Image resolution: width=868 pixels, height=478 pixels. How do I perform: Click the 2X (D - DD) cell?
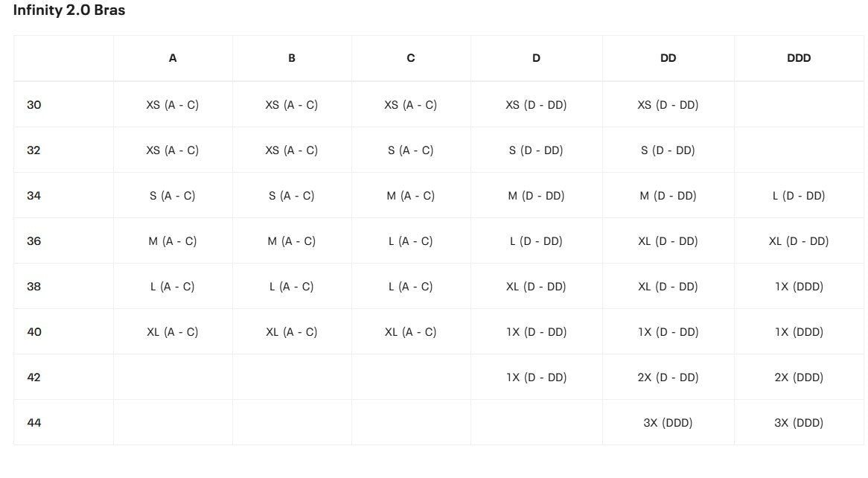pyautogui.click(x=668, y=377)
